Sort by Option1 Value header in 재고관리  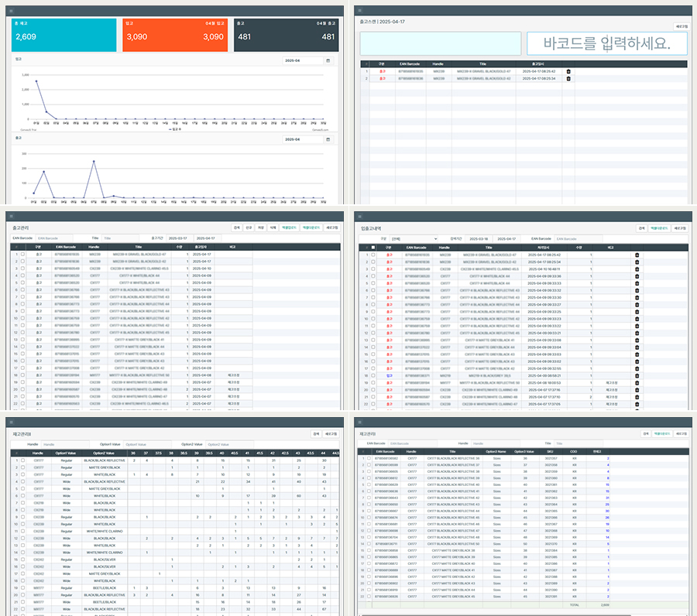(x=66, y=453)
